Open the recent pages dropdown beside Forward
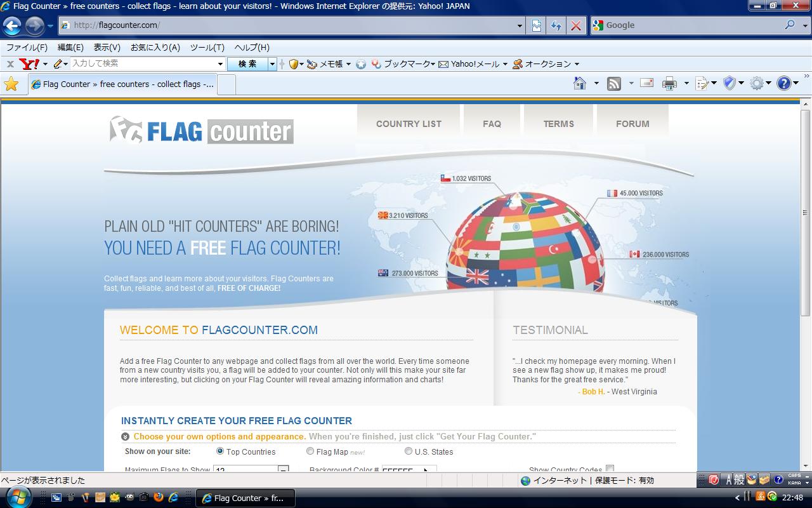812x508 pixels. click(50, 26)
